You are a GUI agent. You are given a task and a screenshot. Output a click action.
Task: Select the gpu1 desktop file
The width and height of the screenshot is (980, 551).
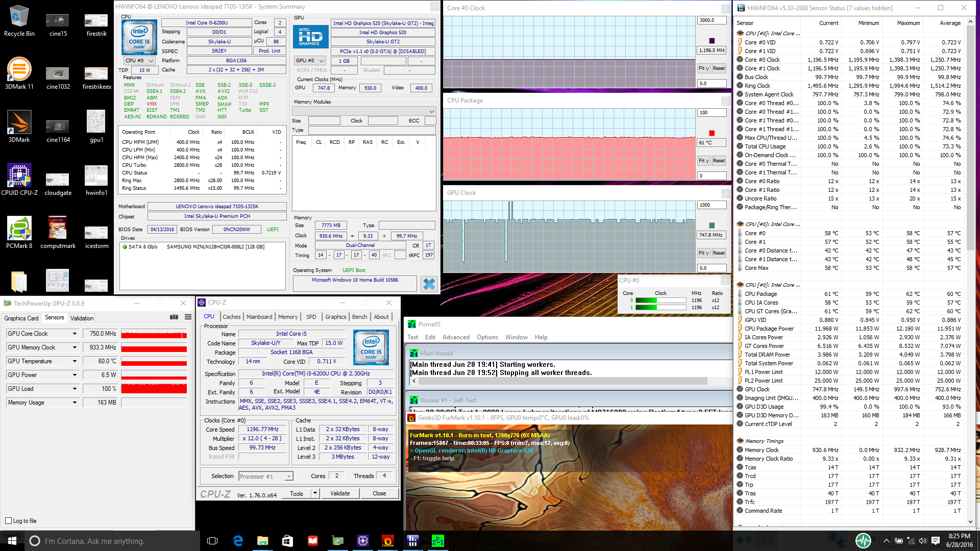click(x=96, y=127)
